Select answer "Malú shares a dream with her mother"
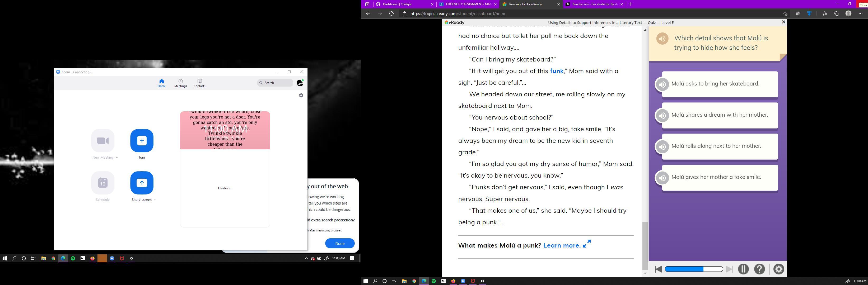The image size is (868, 285). [x=720, y=115]
